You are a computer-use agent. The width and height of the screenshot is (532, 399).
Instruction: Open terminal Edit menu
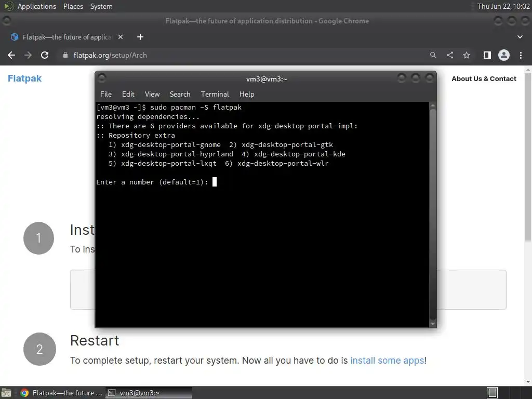click(128, 95)
